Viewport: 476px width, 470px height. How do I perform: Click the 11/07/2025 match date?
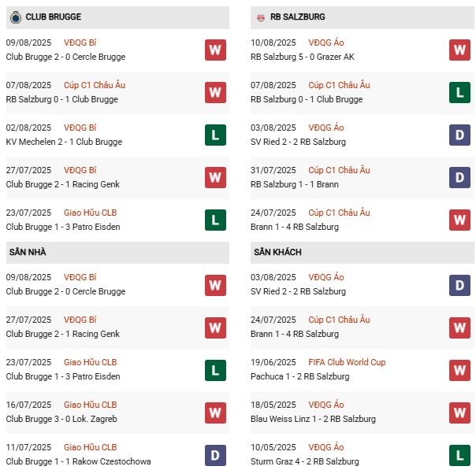28,447
